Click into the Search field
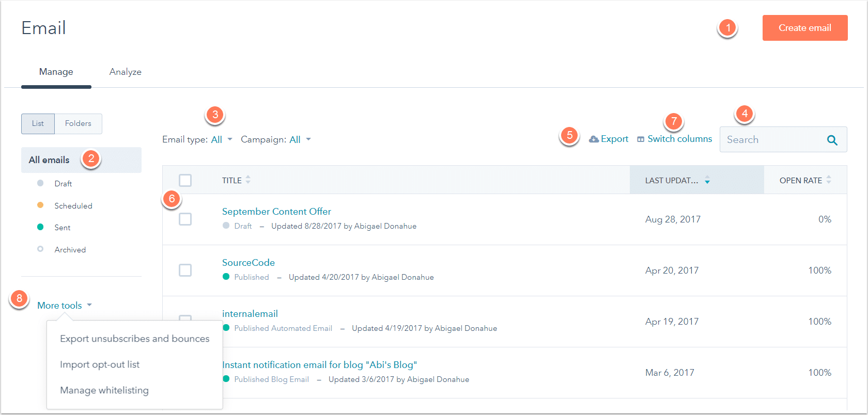Viewport: 868px width, 415px height. [772, 140]
